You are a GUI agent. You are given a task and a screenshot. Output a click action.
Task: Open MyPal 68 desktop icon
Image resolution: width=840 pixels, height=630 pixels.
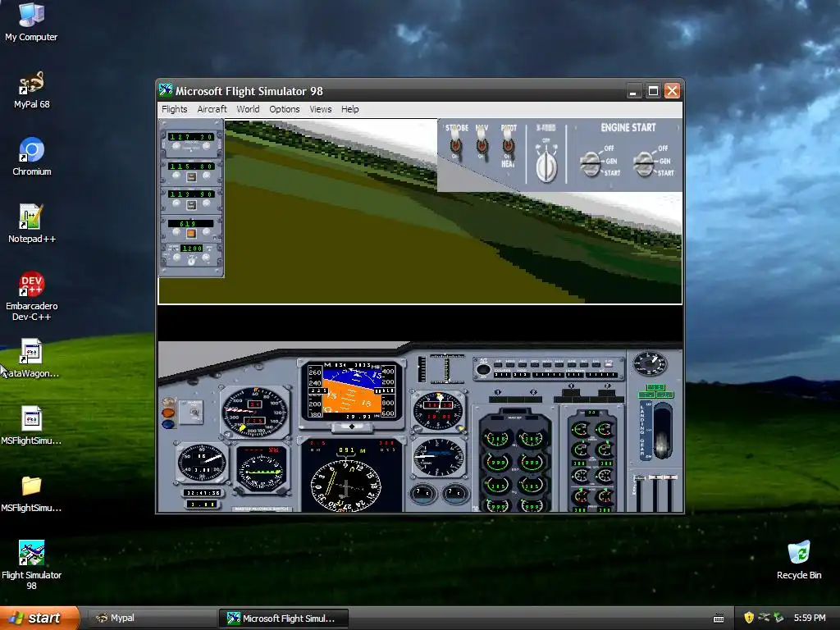(x=31, y=90)
